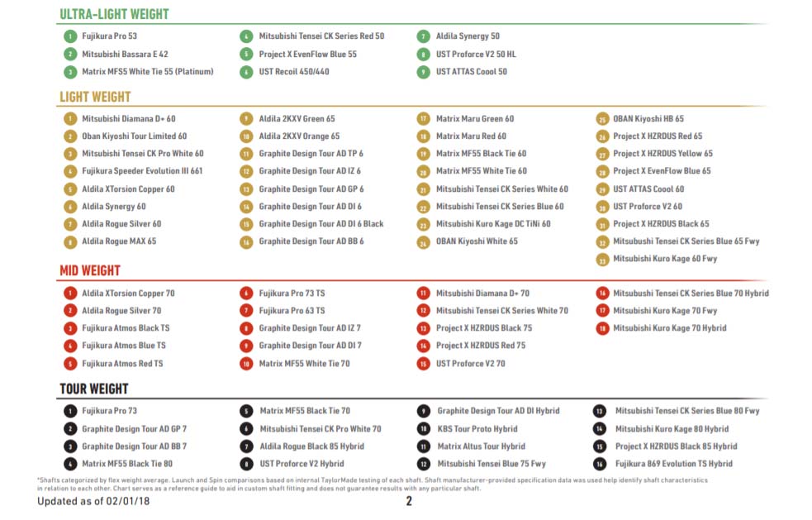
Task: Click the gold badge beside Aldila 2KXV Green 65
Action: point(246,119)
